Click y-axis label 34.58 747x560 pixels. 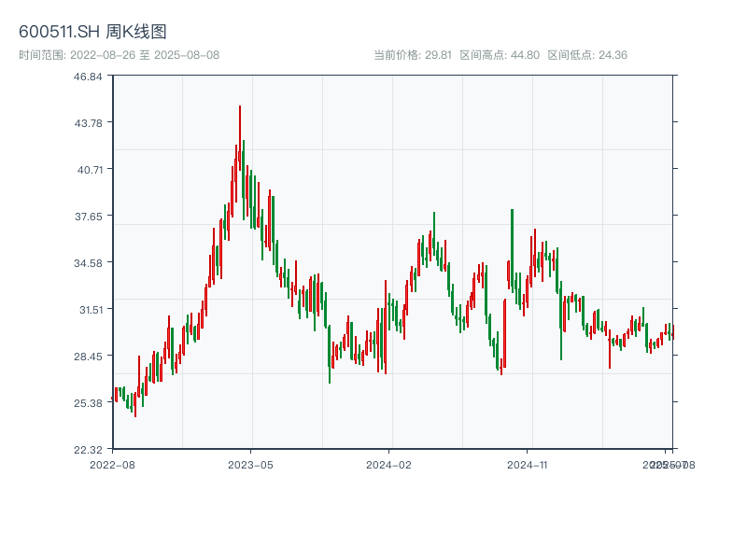pos(88,263)
